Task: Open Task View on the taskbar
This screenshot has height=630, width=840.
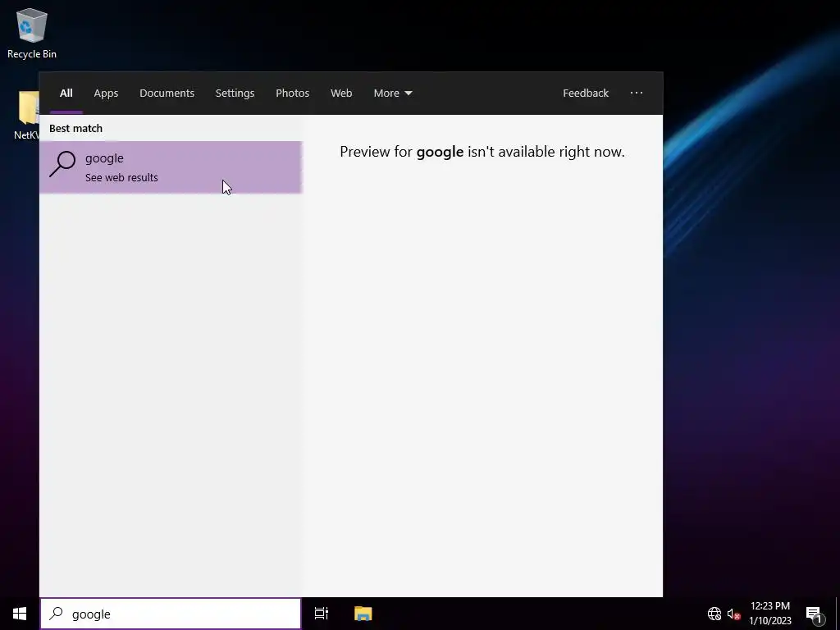Action: pos(322,614)
